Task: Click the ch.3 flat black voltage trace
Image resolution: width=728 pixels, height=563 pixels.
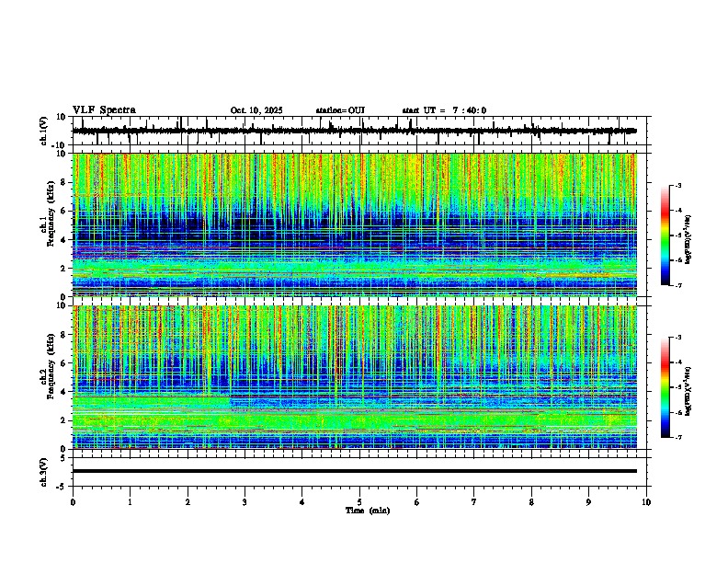Action: pyautogui.click(x=354, y=471)
